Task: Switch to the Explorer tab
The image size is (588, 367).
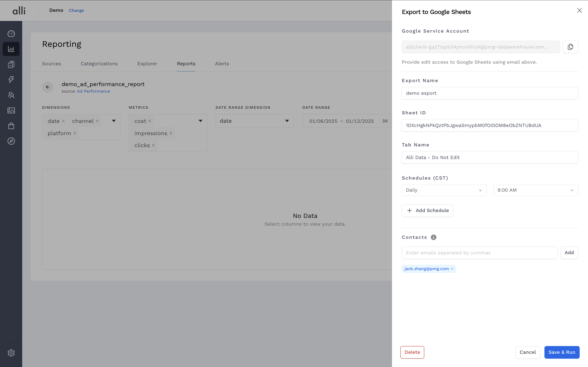Action: pos(147,64)
